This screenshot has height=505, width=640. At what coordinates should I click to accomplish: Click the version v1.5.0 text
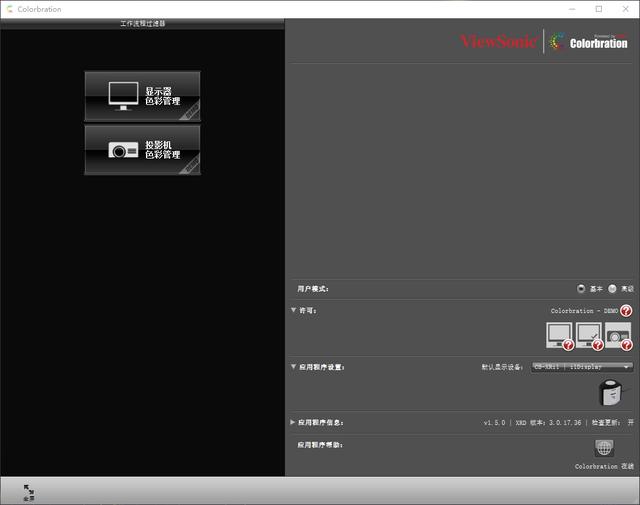(x=494, y=423)
